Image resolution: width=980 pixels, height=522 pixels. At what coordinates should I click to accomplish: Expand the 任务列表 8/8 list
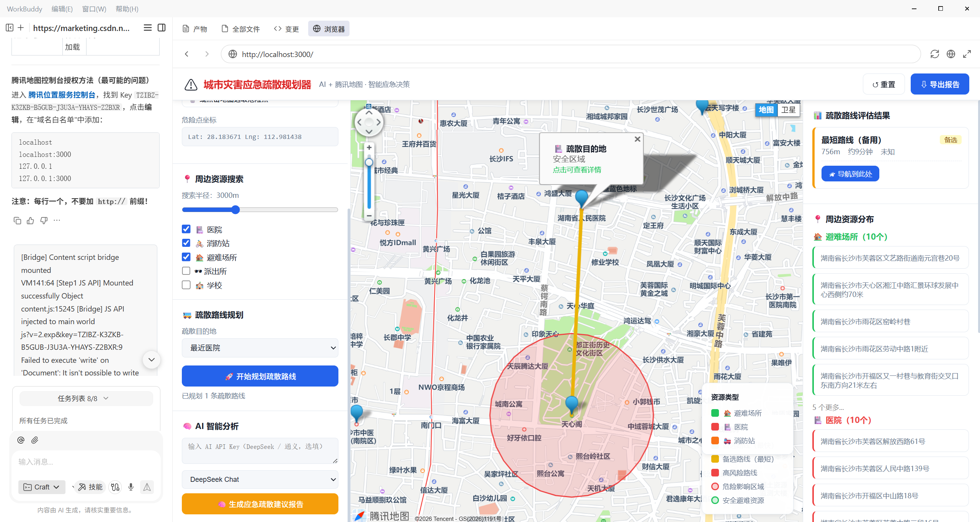pos(86,398)
